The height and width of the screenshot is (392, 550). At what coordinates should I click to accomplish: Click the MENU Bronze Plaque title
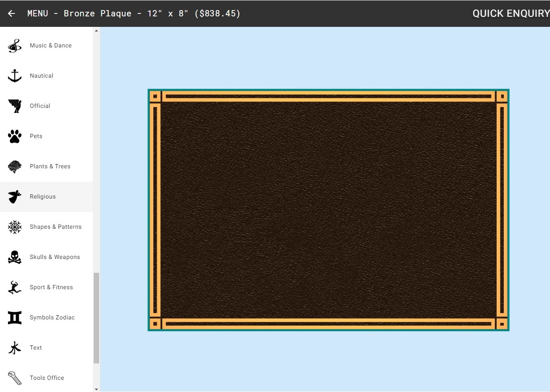134,13
